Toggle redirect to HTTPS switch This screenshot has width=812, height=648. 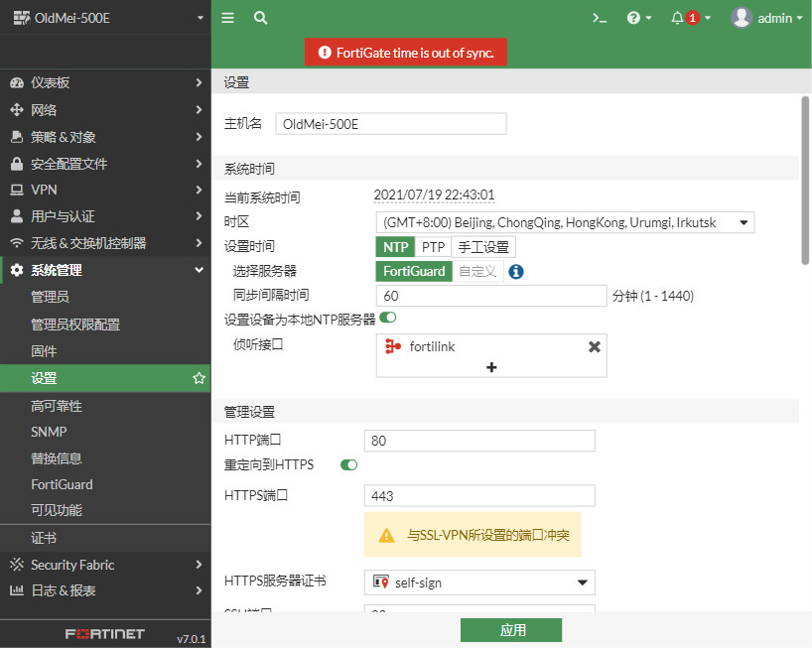coord(349,464)
